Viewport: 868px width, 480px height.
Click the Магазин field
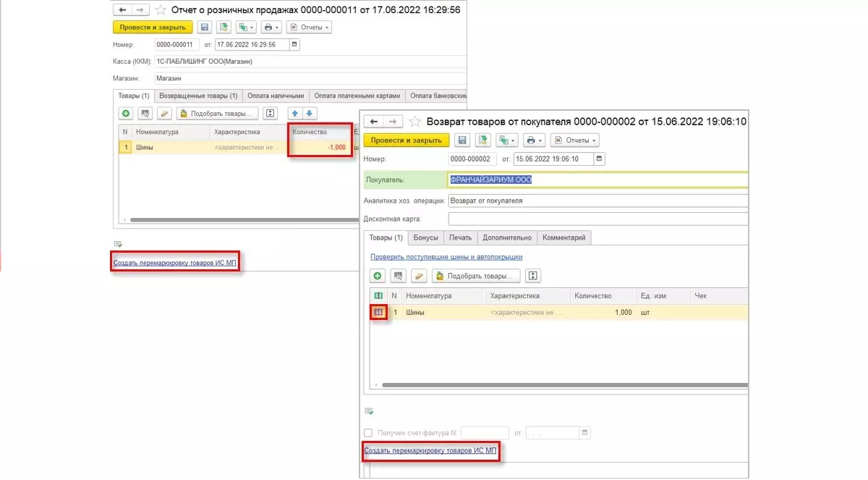[x=311, y=78]
